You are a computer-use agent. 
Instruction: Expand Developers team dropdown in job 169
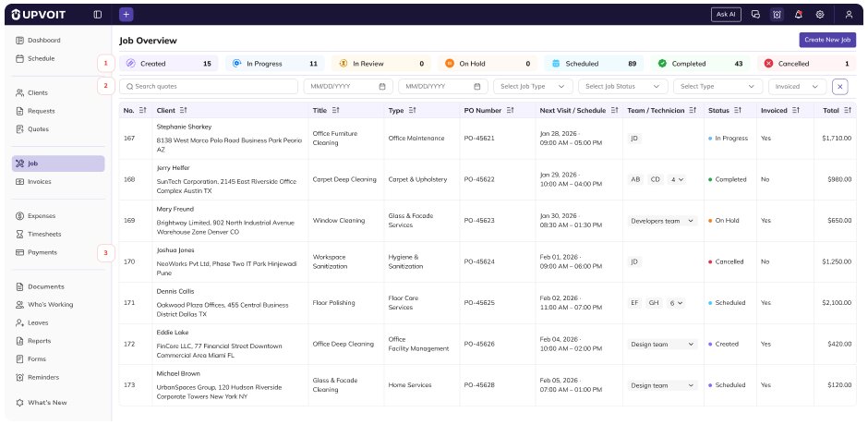[x=691, y=221]
